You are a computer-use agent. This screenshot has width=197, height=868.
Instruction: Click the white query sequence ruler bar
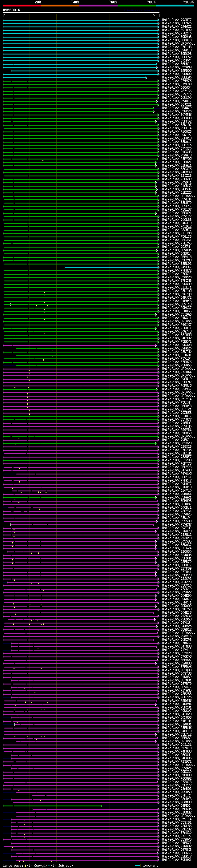[x=81, y=13]
